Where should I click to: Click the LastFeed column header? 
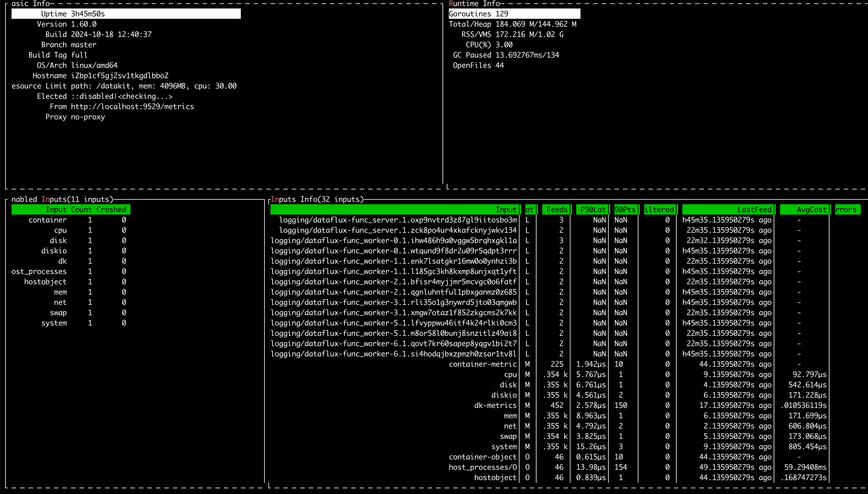[754, 210]
